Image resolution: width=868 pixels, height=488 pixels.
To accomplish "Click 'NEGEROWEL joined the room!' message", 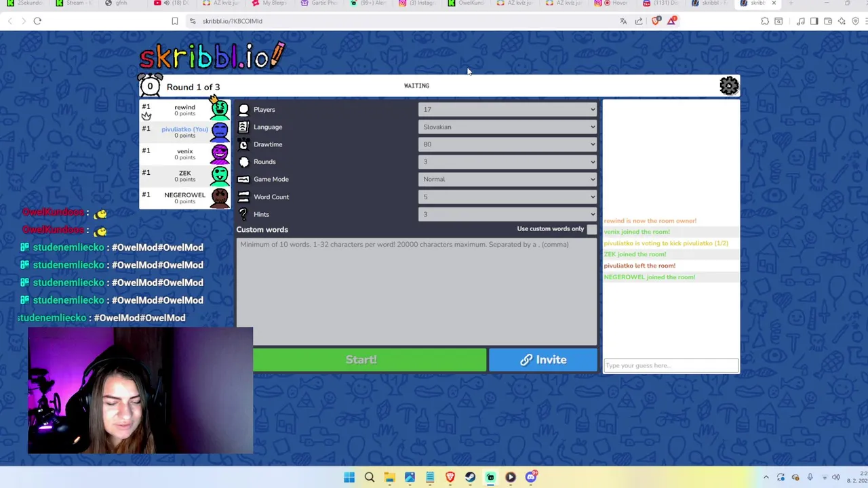I will [x=649, y=277].
